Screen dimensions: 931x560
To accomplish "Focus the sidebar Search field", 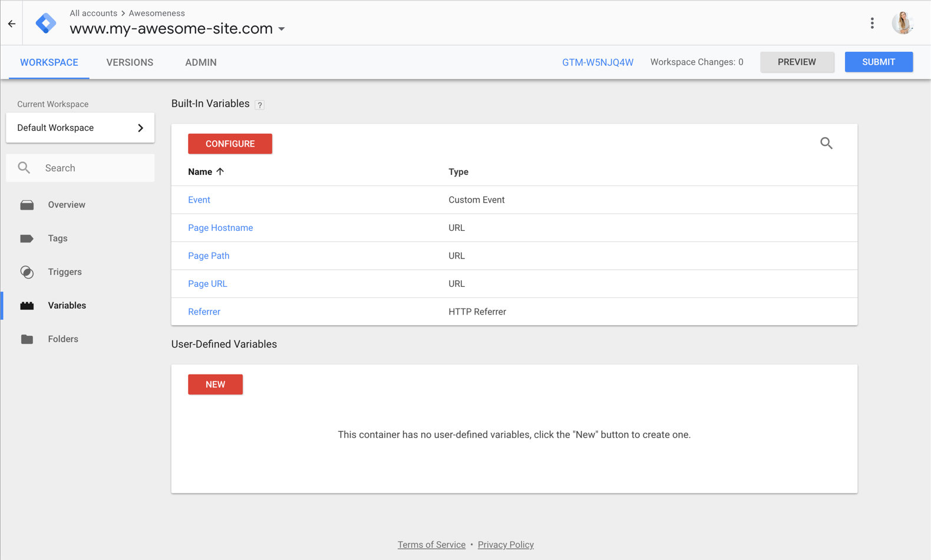I will pos(80,168).
